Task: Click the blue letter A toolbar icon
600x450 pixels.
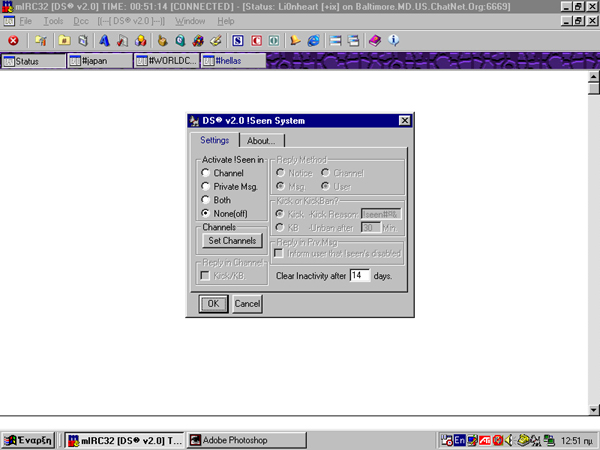Action: (x=104, y=40)
